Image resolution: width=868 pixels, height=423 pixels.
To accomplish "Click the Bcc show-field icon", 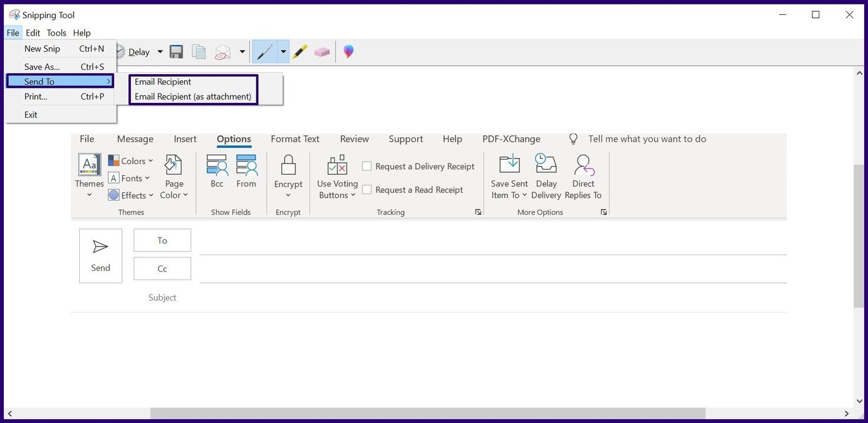I will (217, 165).
